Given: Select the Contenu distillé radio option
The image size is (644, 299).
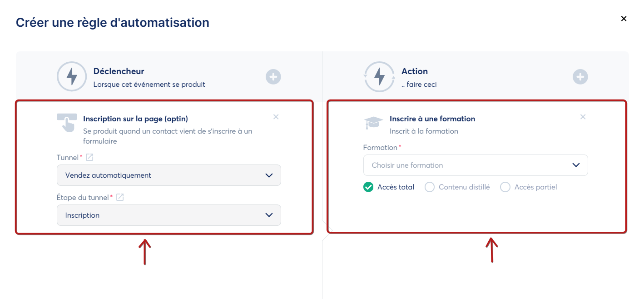Looking at the screenshot, I should click(x=430, y=187).
